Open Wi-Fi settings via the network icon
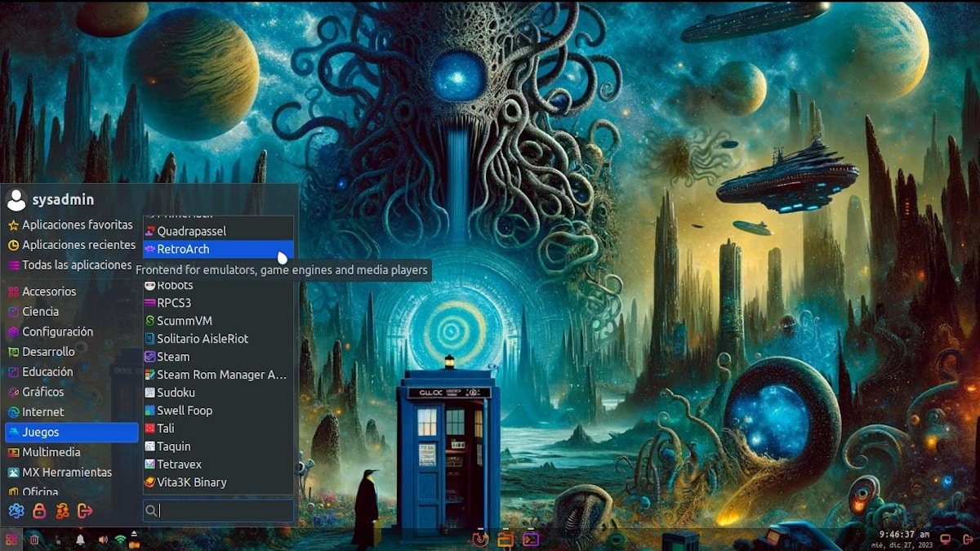 click(x=120, y=539)
